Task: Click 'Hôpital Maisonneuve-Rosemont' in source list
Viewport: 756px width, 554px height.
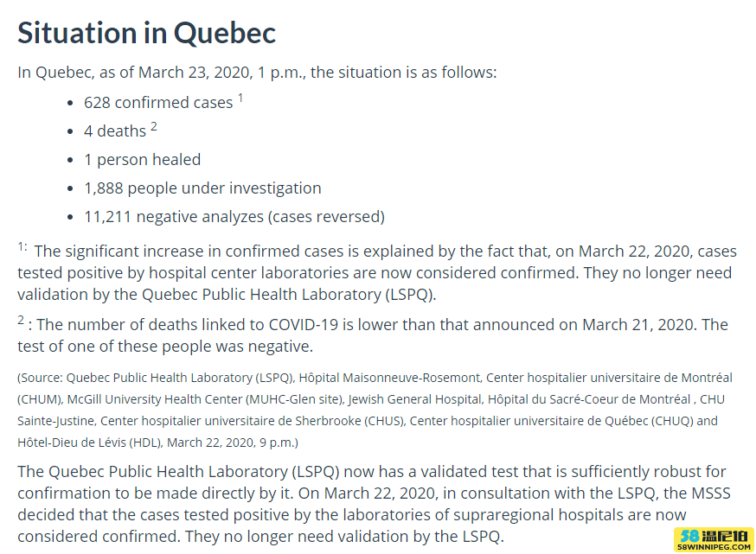Action: tap(389, 378)
